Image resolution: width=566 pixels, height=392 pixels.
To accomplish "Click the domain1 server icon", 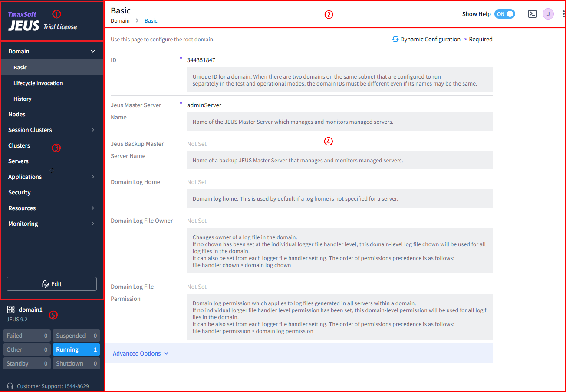I will coord(11,310).
